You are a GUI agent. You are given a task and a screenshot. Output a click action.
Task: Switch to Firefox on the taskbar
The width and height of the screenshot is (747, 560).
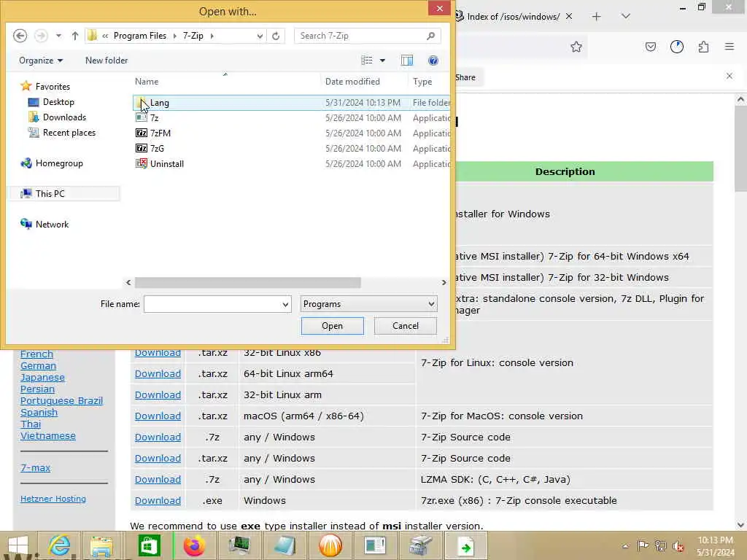click(194, 545)
